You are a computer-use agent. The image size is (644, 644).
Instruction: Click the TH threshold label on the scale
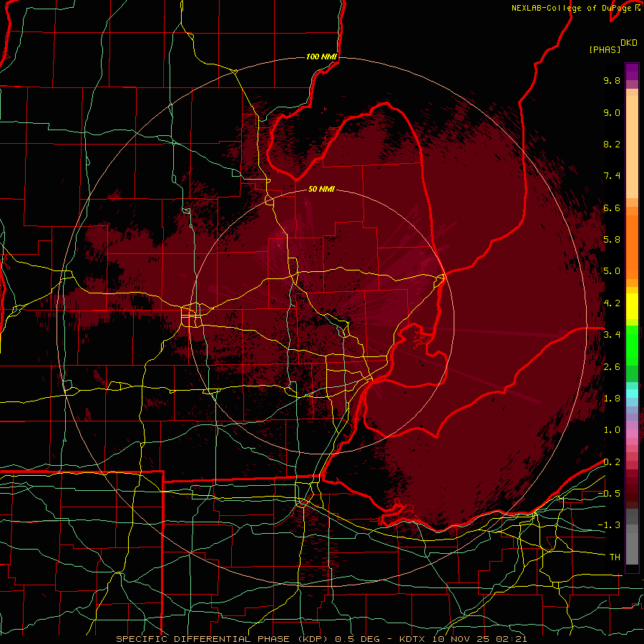tap(615, 557)
